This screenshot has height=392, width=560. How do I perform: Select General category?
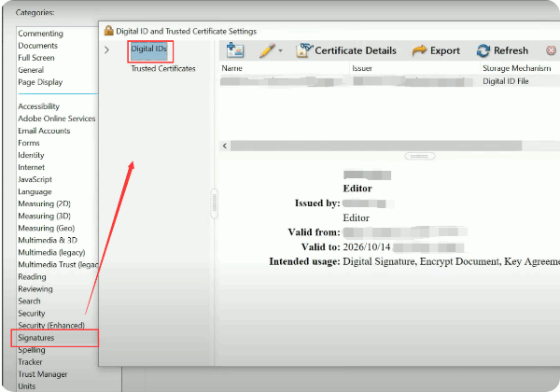[31, 70]
